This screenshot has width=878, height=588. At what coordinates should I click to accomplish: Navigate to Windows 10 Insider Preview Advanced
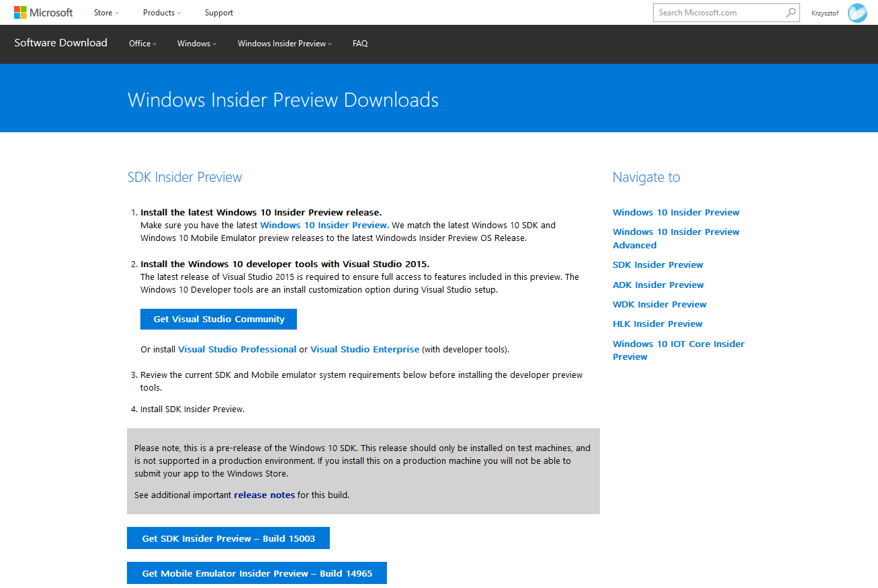point(676,238)
